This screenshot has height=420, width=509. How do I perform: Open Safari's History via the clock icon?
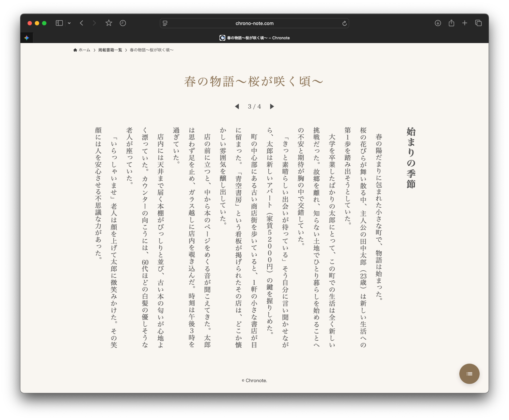pyautogui.click(x=123, y=23)
